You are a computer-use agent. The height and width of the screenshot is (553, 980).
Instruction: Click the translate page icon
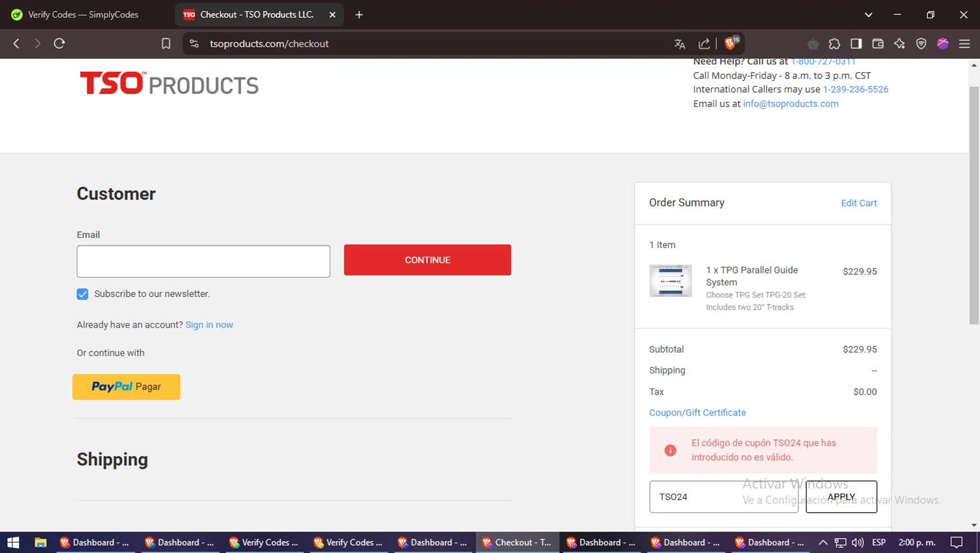(x=679, y=44)
